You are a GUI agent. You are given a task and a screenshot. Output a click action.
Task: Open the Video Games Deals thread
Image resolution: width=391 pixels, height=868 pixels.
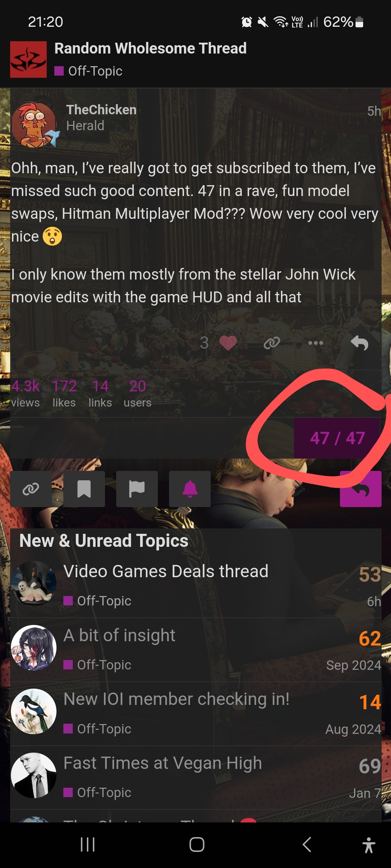(x=166, y=571)
